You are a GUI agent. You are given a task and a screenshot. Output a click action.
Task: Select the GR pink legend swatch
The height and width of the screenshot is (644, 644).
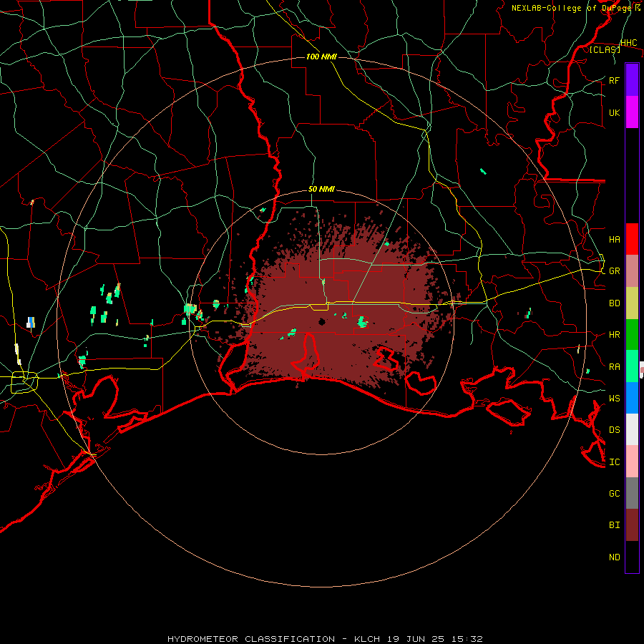[632, 271]
